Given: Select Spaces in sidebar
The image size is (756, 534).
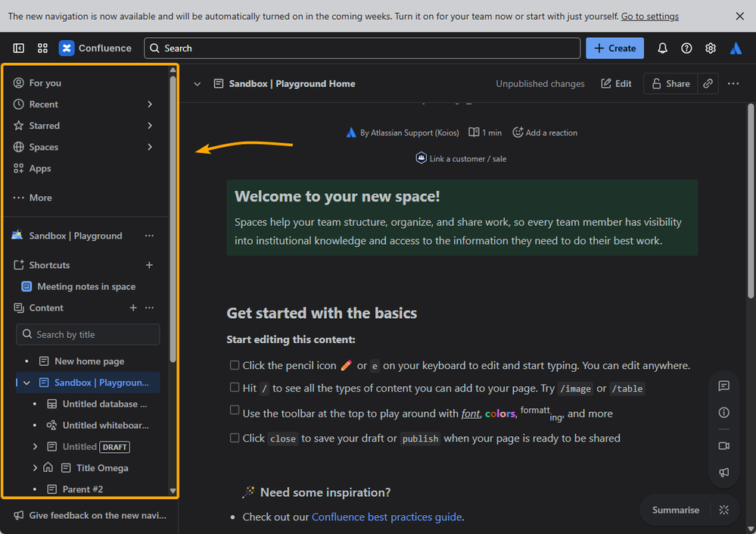Looking at the screenshot, I should click(x=43, y=147).
